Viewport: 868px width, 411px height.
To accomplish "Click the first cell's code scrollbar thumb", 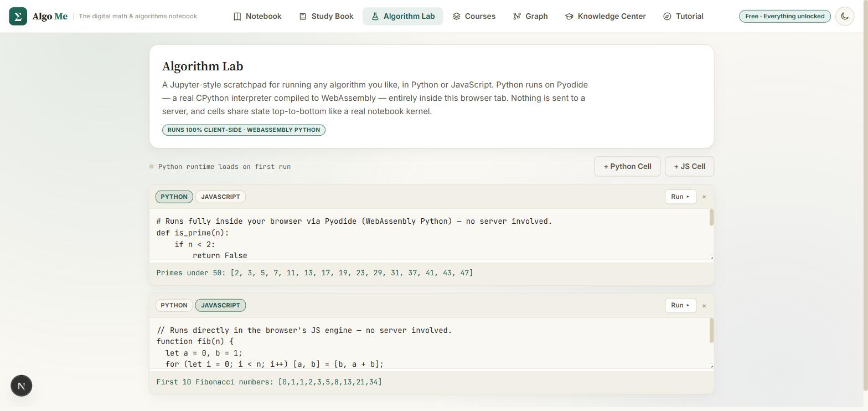I will click(711, 218).
